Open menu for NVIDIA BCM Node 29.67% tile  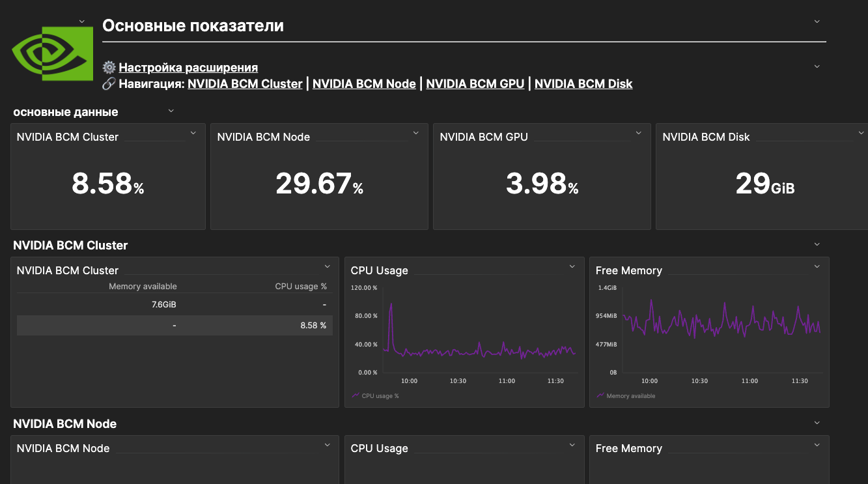click(416, 133)
